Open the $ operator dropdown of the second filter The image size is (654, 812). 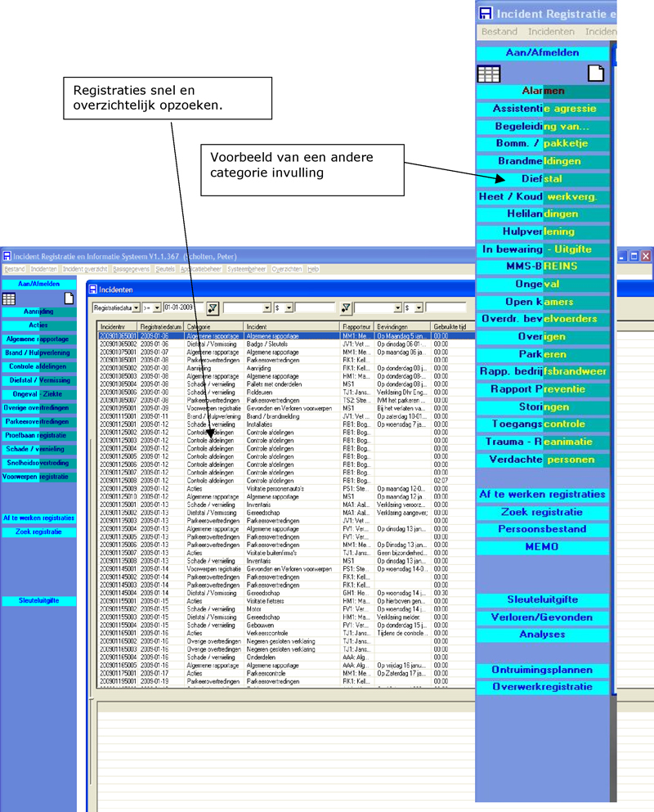(289, 307)
